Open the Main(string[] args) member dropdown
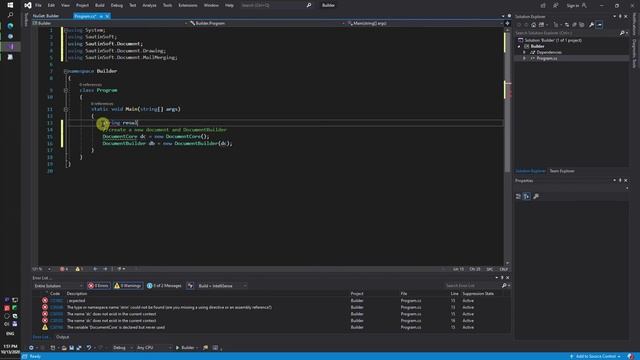The height and width of the screenshot is (360, 640). pos(425,23)
